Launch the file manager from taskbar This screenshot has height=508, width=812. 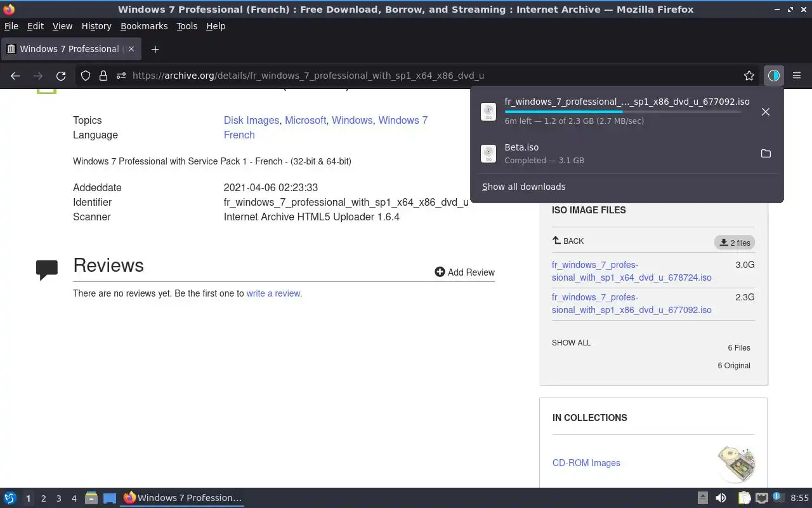tap(91, 498)
